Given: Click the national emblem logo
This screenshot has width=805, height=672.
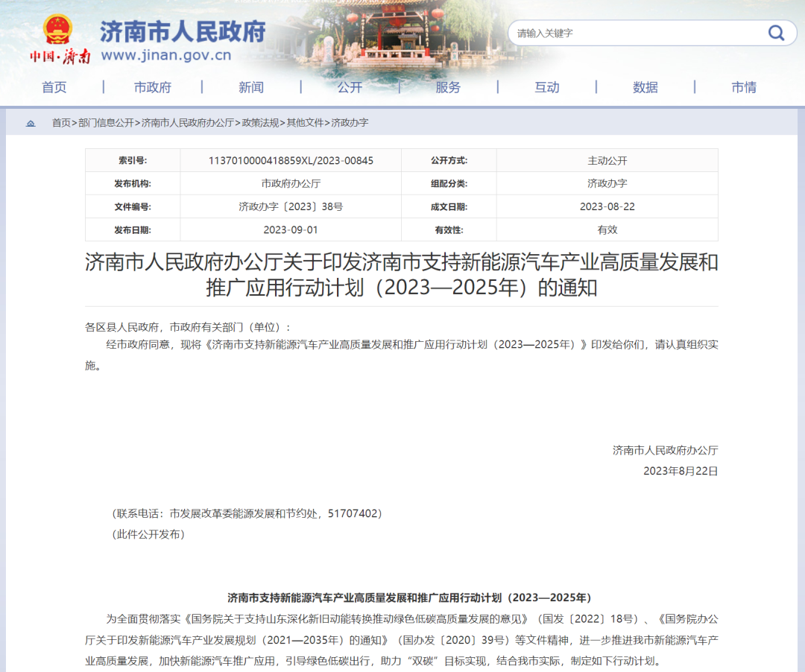Looking at the screenshot, I should [x=57, y=30].
